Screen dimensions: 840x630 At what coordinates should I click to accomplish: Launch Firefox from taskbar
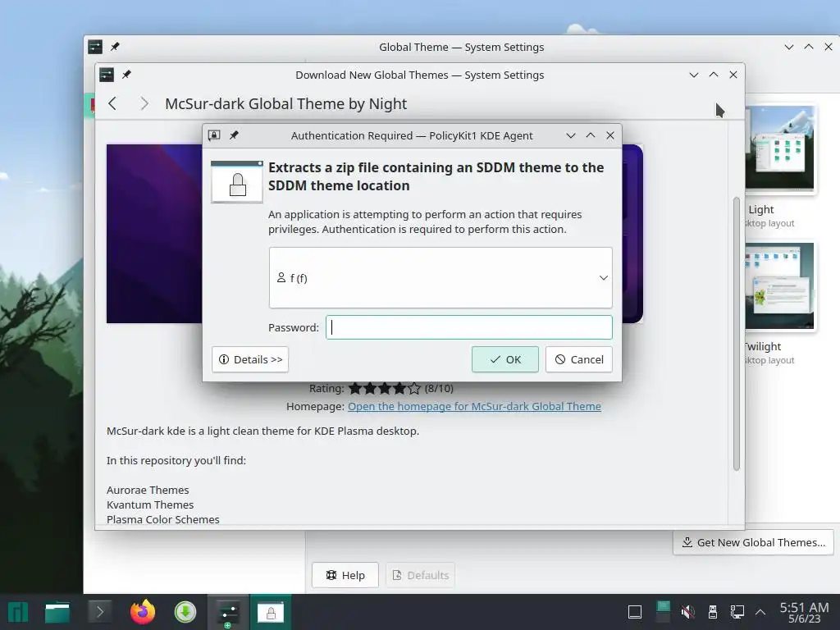[x=143, y=612]
